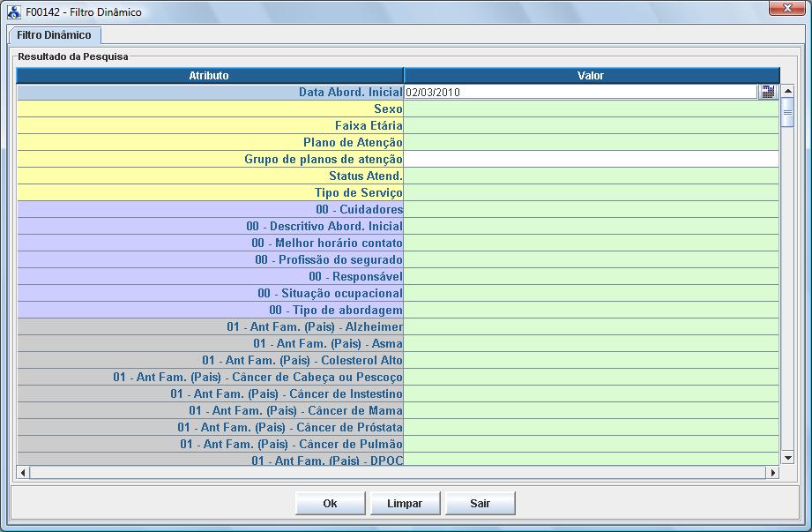This screenshot has width=812, height=532.
Task: Click the date field showing 02/03/2010
Action: click(x=580, y=92)
